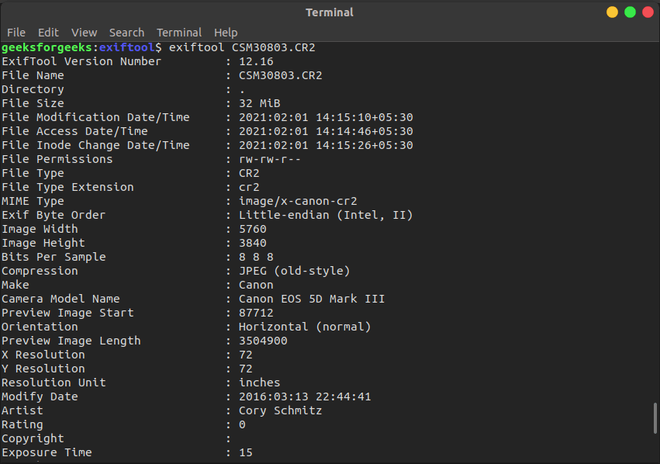Click the File Permissions rw-rw-r-- value
This screenshot has height=464, width=660.
pos(270,159)
